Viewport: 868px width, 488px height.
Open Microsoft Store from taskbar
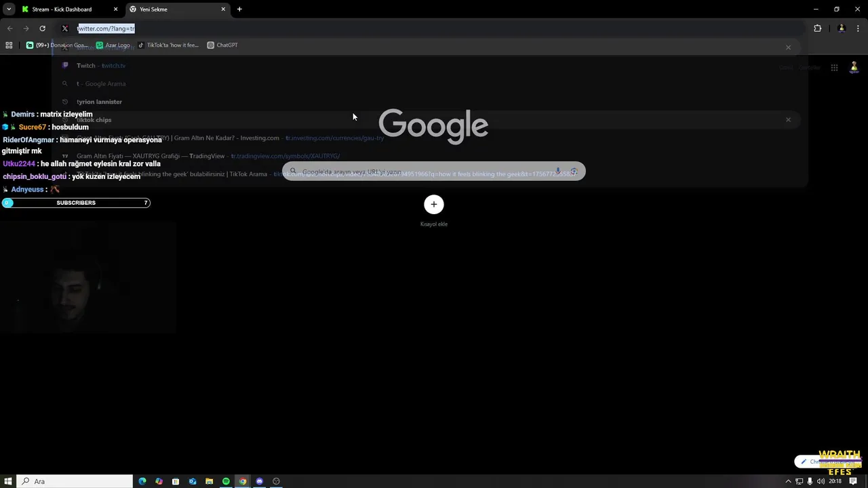pos(176,481)
